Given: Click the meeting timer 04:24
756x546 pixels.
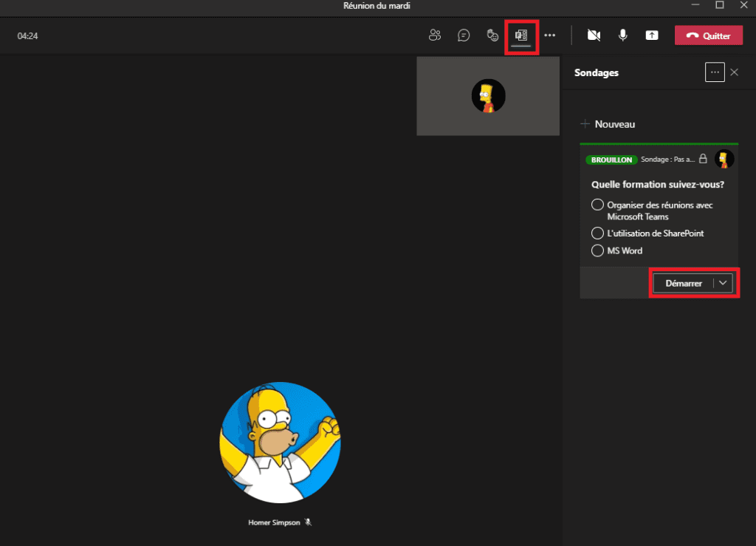Looking at the screenshot, I should coord(27,36).
